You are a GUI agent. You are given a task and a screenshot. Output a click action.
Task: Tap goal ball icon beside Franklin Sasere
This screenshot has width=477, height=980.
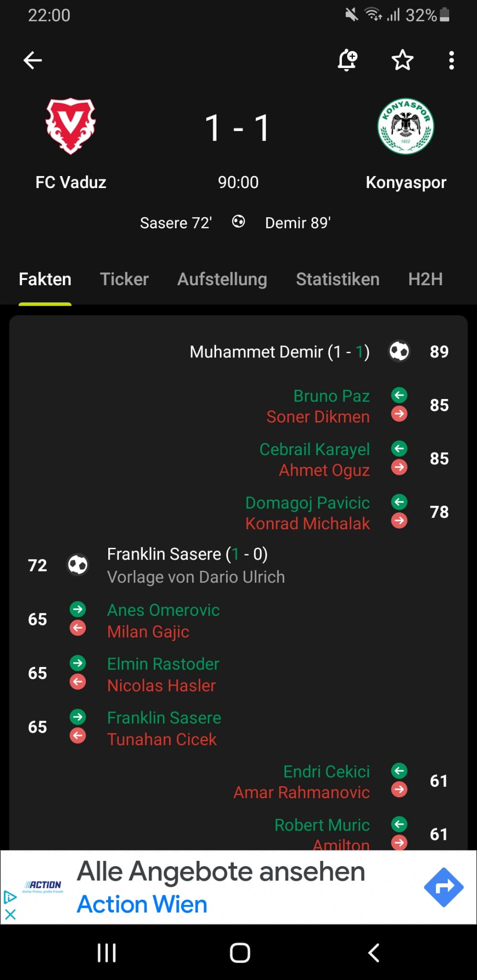(x=78, y=565)
